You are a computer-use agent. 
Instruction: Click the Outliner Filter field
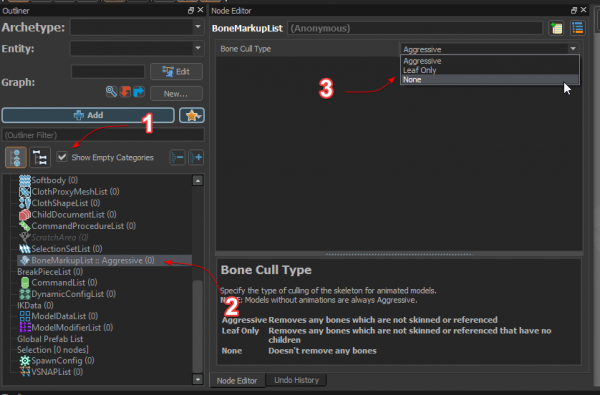[x=103, y=135]
